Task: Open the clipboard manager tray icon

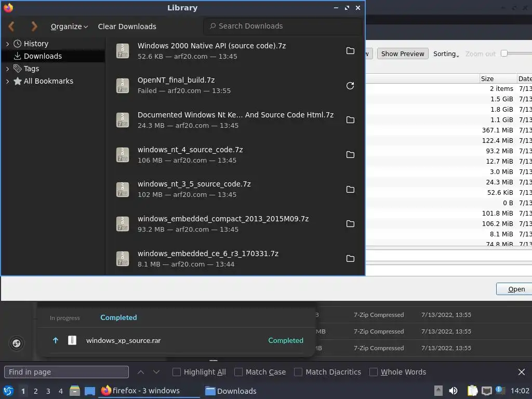Action: click(472, 391)
